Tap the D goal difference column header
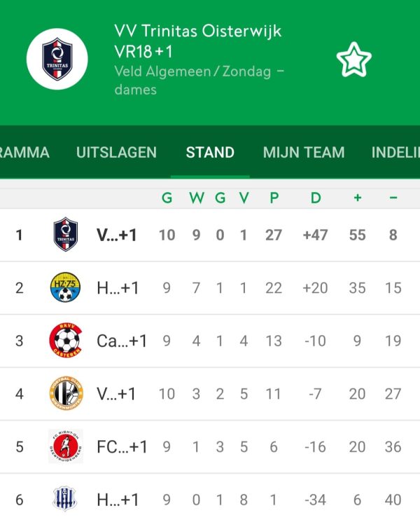This screenshot has height=520, width=420. [x=316, y=198]
